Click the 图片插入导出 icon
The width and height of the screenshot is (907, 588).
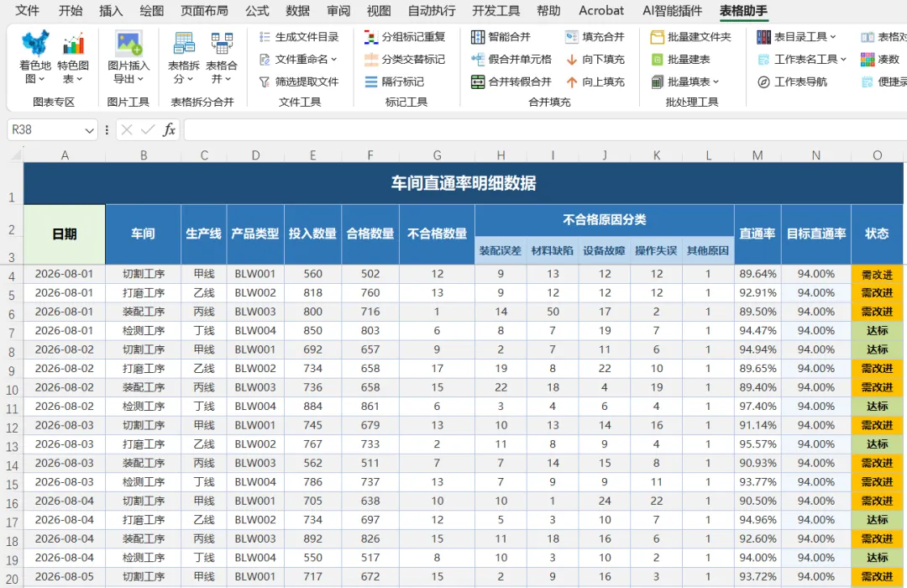click(x=128, y=44)
